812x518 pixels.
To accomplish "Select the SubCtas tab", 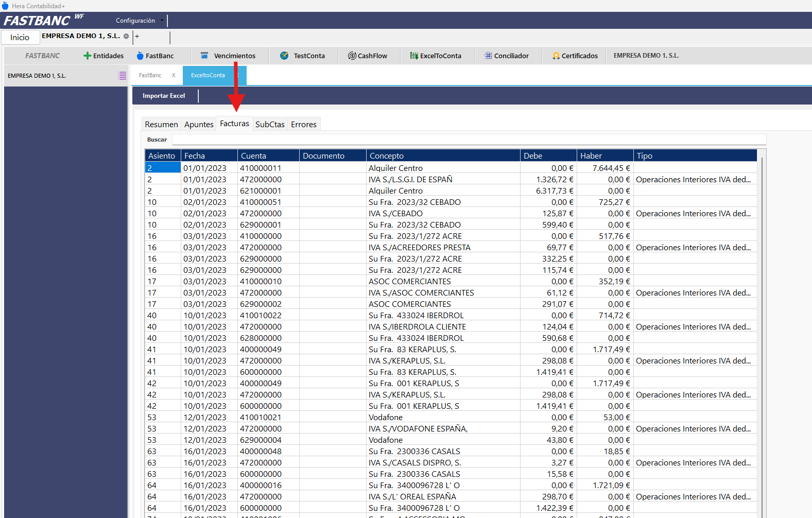I will 270,125.
